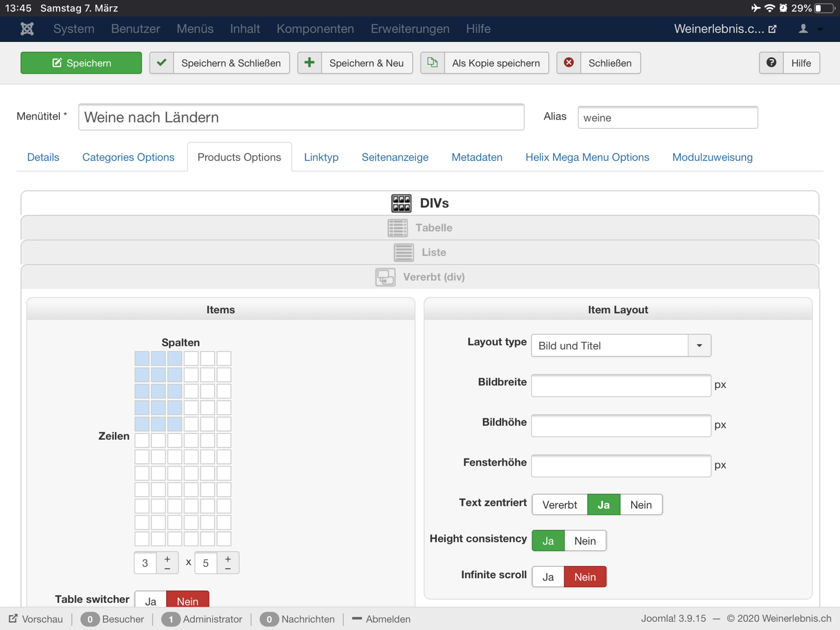The image size is (840, 630).
Task: Click the red X Schließen icon
Action: pyautogui.click(x=569, y=62)
